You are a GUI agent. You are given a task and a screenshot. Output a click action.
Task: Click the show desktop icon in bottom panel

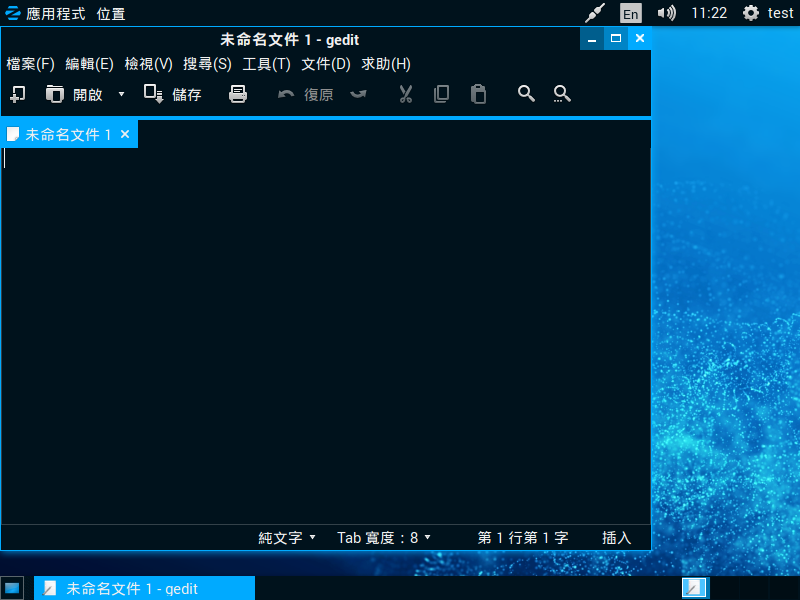coord(12,589)
